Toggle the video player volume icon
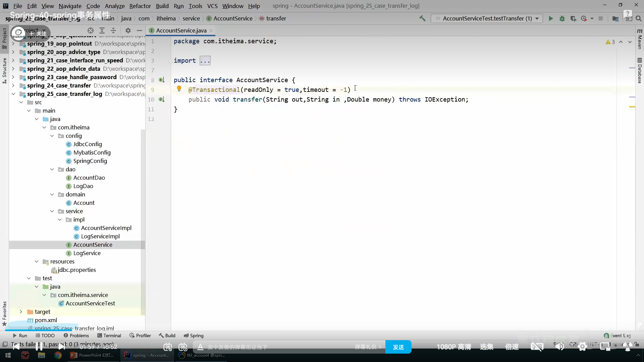The width and height of the screenshot is (644, 362). 559,347
